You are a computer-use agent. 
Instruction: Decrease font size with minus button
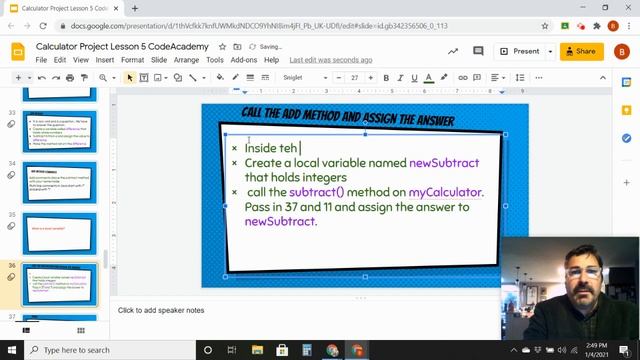click(x=338, y=78)
